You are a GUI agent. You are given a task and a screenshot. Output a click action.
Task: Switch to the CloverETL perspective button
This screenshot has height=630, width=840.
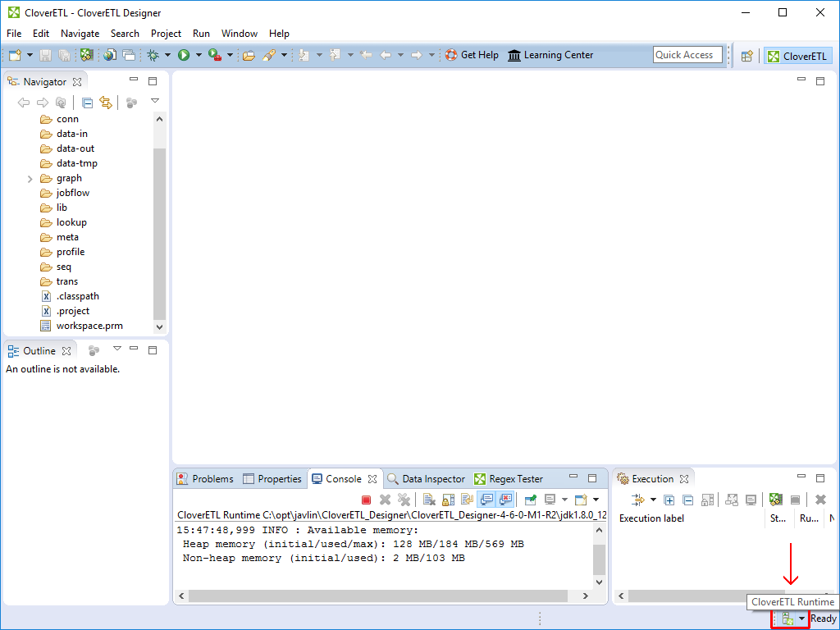pyautogui.click(x=797, y=56)
